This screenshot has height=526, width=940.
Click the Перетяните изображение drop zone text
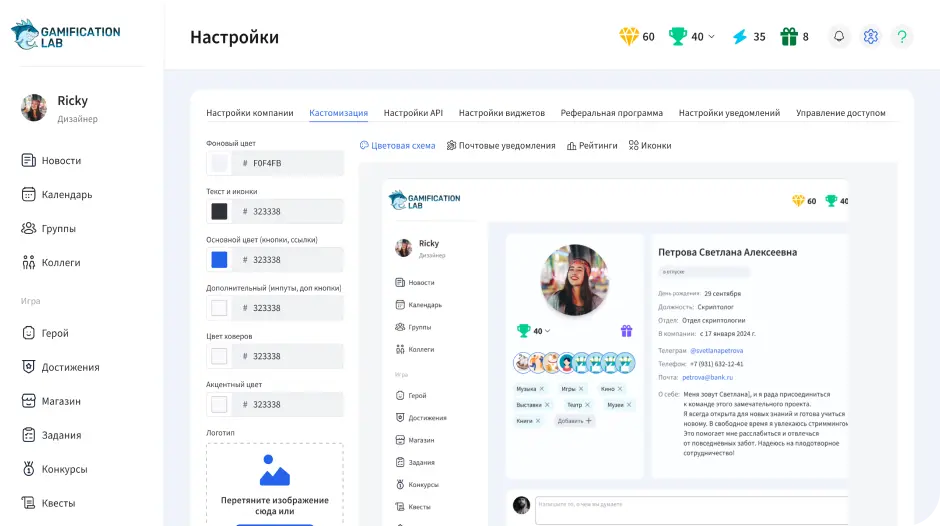click(275, 506)
